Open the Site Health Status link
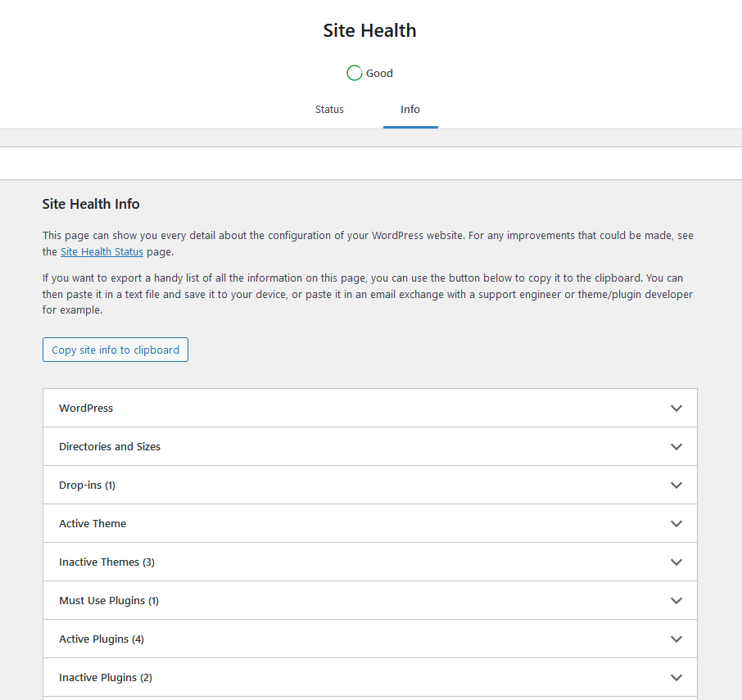742x700 pixels. pyautogui.click(x=102, y=251)
